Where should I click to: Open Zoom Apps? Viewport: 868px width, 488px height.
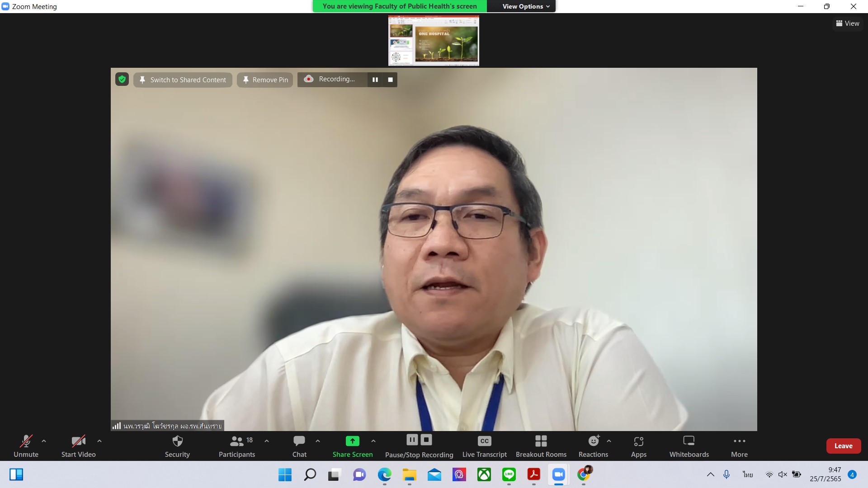point(639,446)
